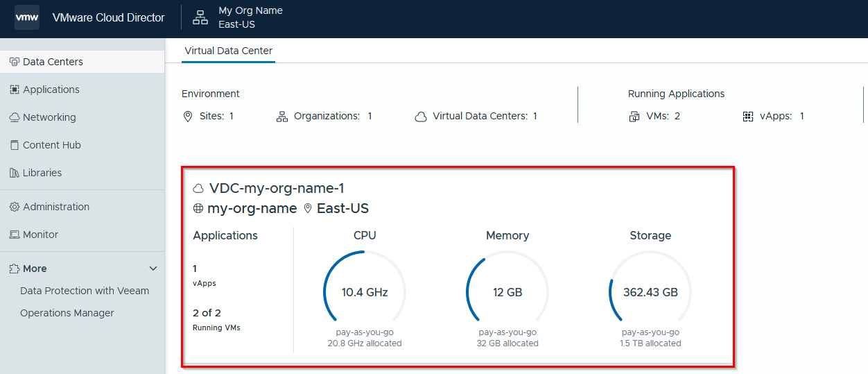Click the Content Hub sidebar icon

point(15,145)
